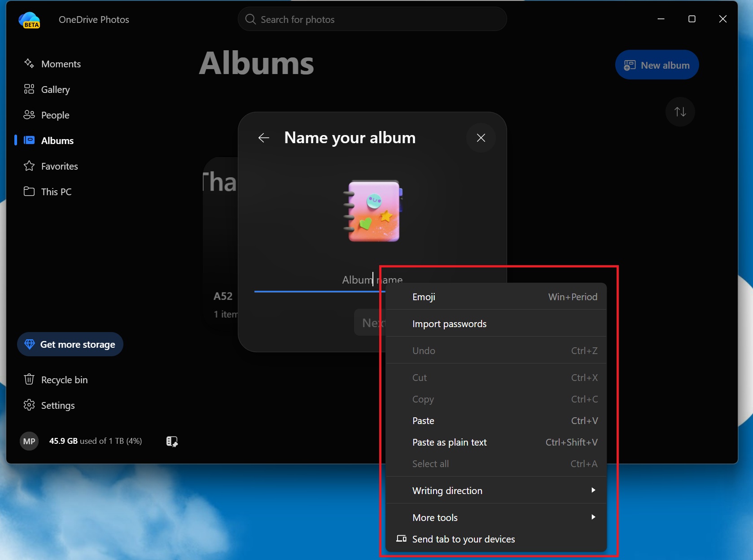Click the This PC folder icon

(29, 191)
